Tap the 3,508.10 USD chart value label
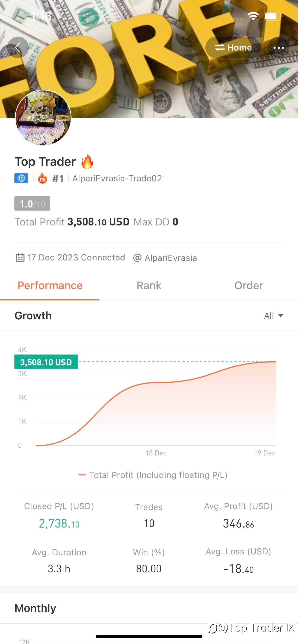Screen dimensions: 298x644 [x=46, y=362]
